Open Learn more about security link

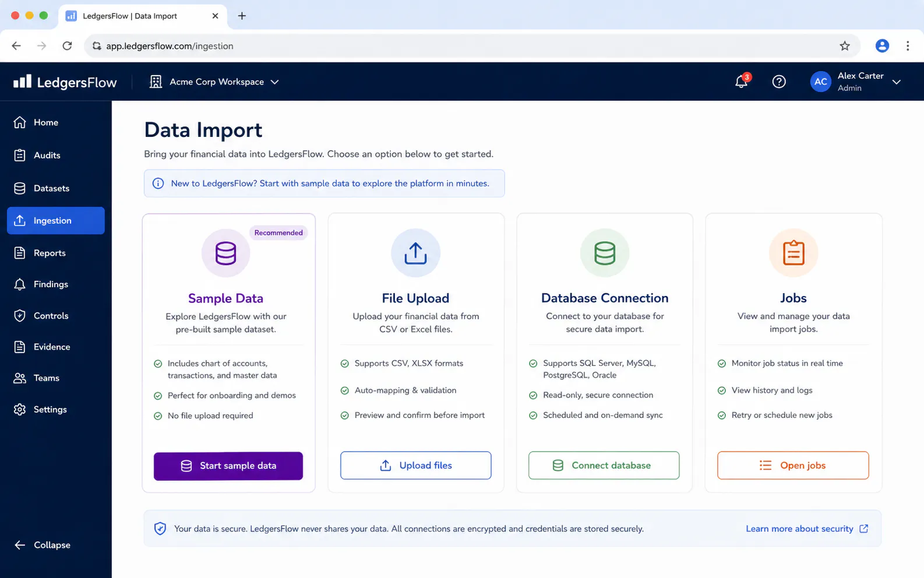click(x=799, y=528)
